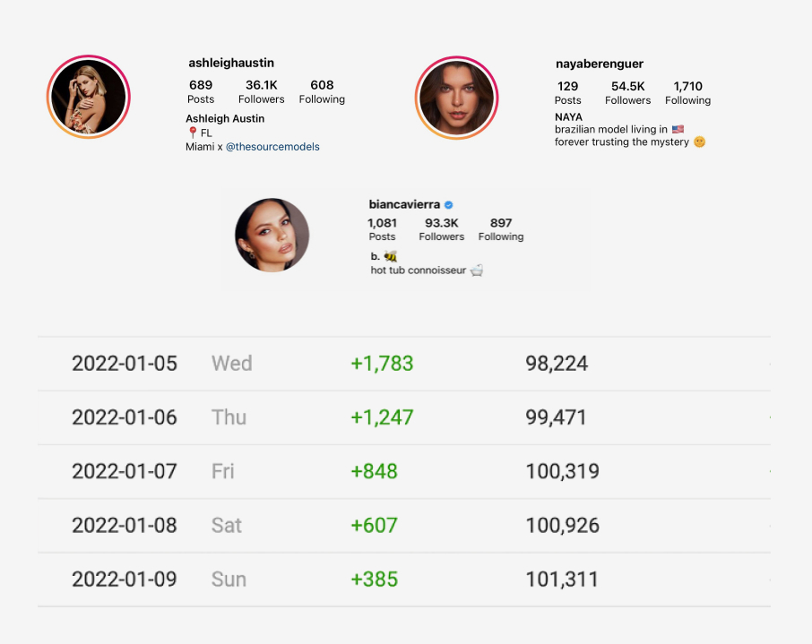Click the red pin icon before FL
812x644 pixels.
click(x=192, y=133)
